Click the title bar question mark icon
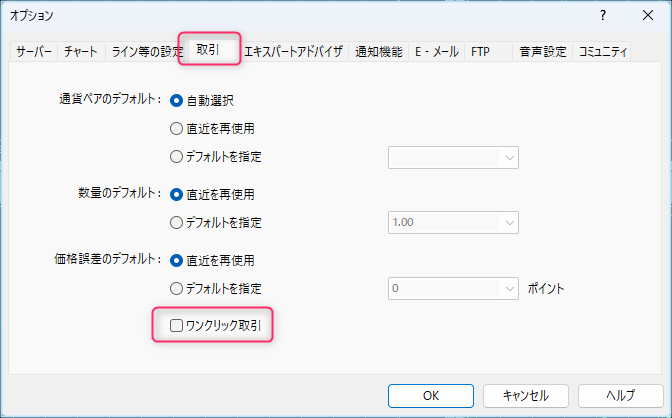Screen dimensions: 672x418 (x=603, y=15)
